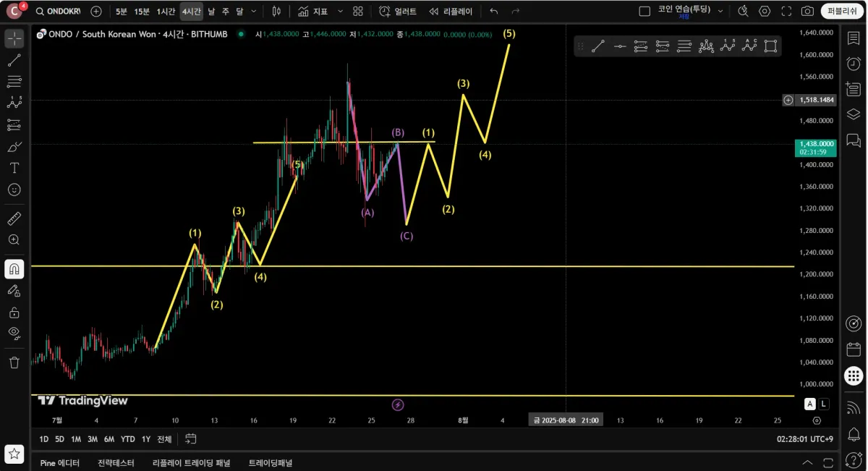868x471 pixels.
Task: Take a chart snapshot with camera icon
Action: click(x=807, y=12)
